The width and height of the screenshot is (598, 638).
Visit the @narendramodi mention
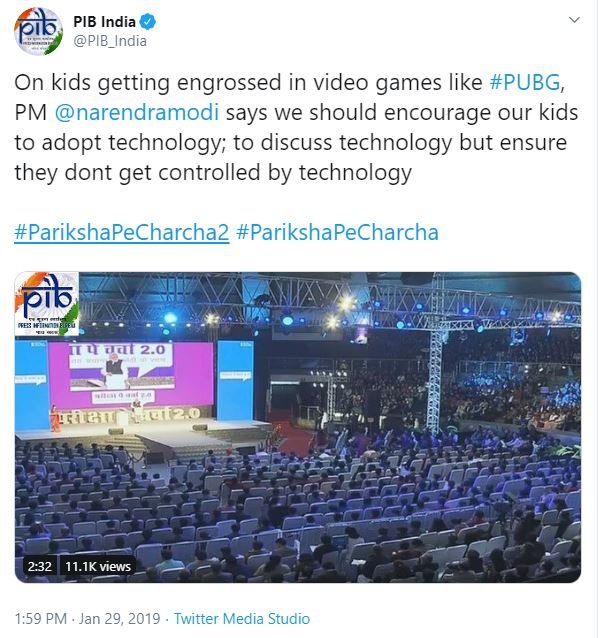pyautogui.click(x=137, y=112)
